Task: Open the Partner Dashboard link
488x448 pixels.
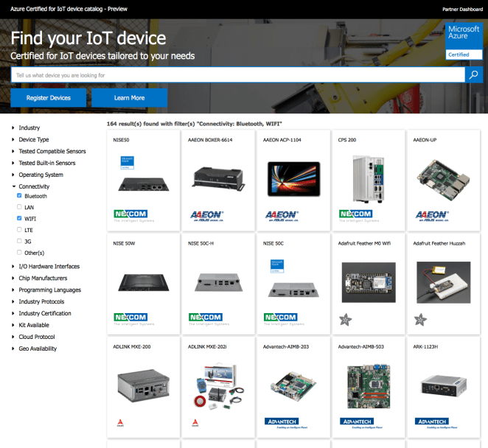Action: click(461, 9)
